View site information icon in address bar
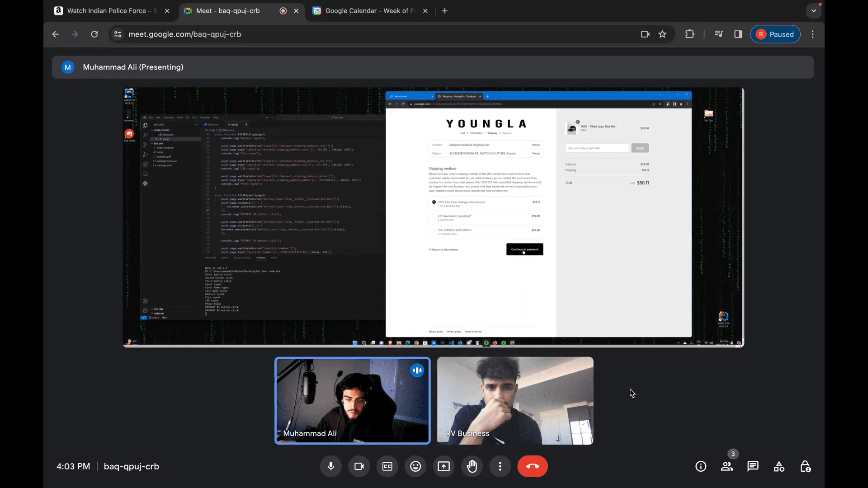868x488 pixels. pyautogui.click(x=118, y=34)
